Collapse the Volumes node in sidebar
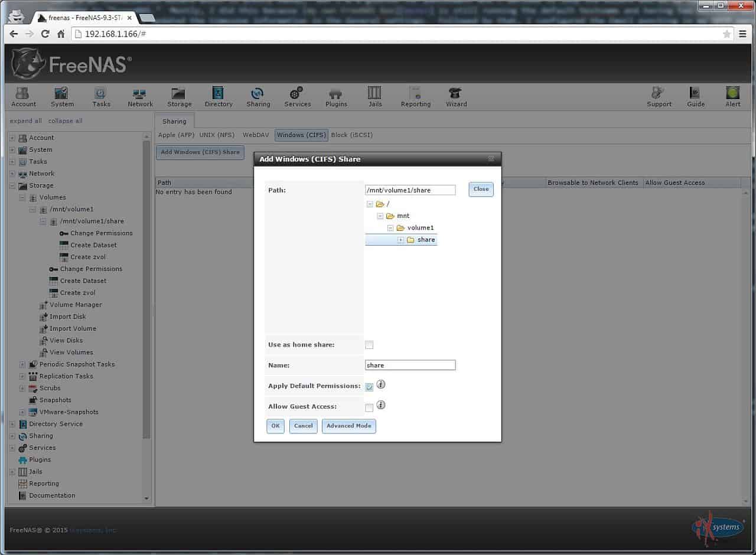The height and width of the screenshot is (555, 756). coord(22,197)
